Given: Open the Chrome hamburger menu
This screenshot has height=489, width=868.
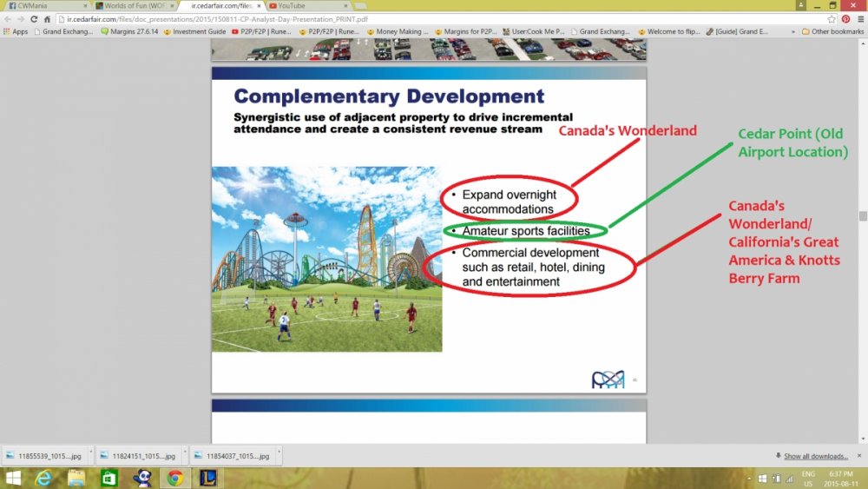Looking at the screenshot, I should click(858, 18).
